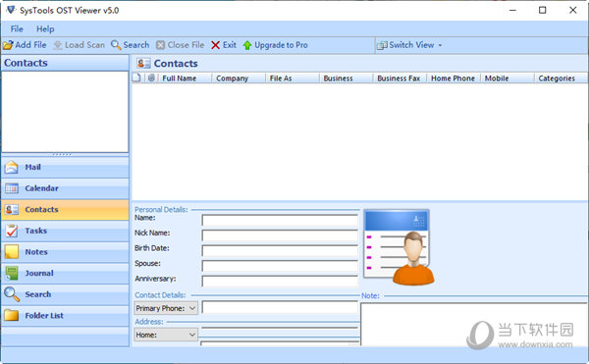Click the Mail label in the navigation pane
Screen dimensions: 589x364
[33, 167]
